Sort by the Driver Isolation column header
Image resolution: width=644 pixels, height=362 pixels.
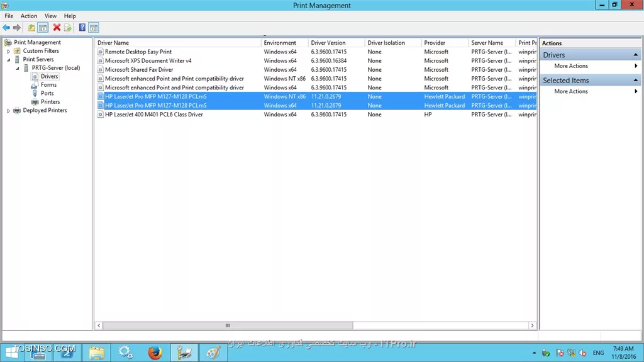pyautogui.click(x=393, y=43)
